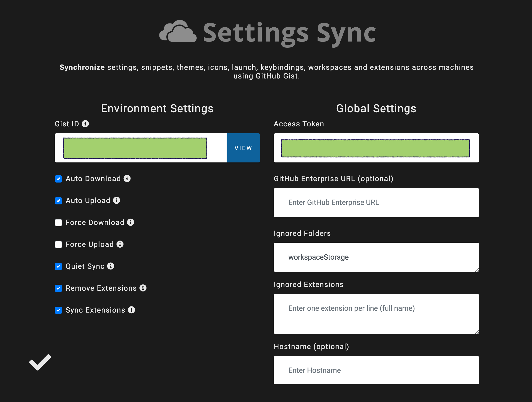Uncheck the Remove Extensions checkbox
Viewport: 532px width, 402px height.
[58, 288]
